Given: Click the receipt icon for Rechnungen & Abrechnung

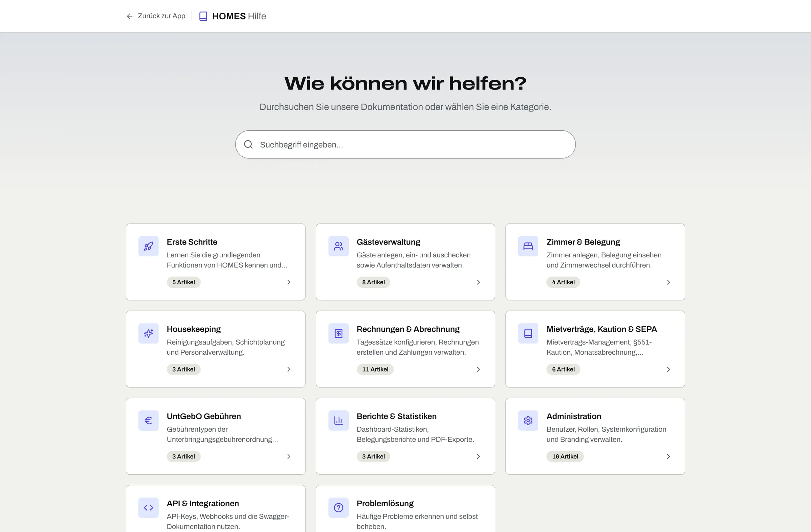Looking at the screenshot, I should (x=338, y=333).
